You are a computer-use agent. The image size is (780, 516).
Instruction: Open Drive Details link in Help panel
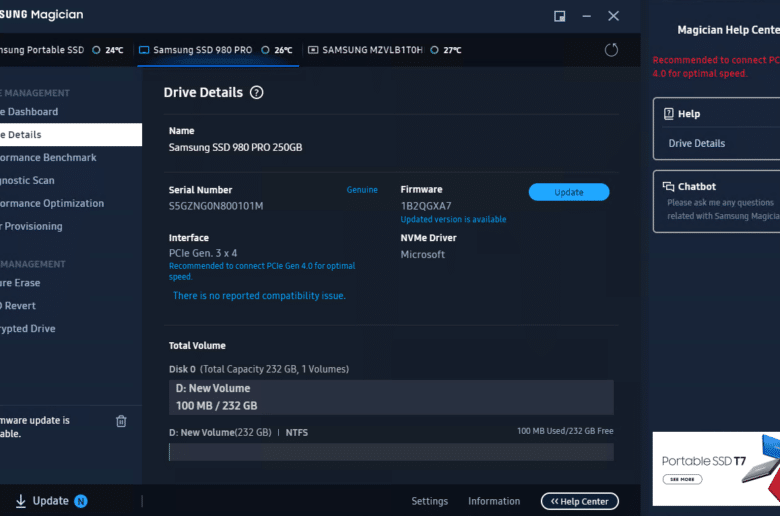pyautogui.click(x=696, y=143)
